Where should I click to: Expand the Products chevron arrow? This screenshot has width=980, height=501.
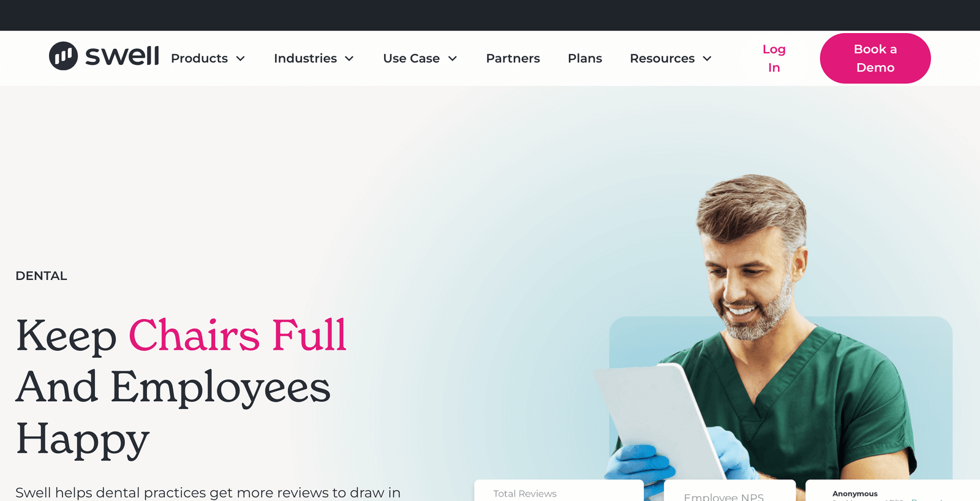tap(241, 59)
